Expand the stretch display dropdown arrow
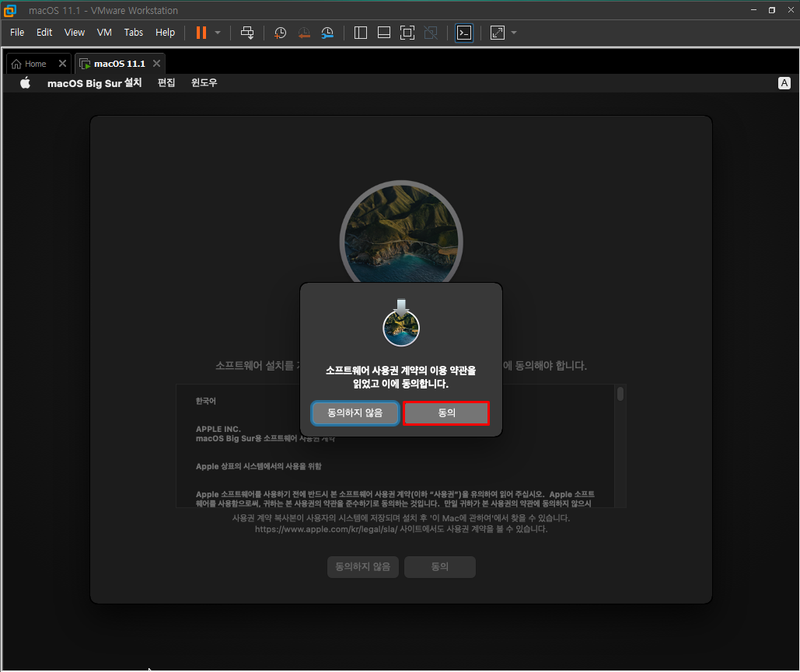 pyautogui.click(x=514, y=33)
